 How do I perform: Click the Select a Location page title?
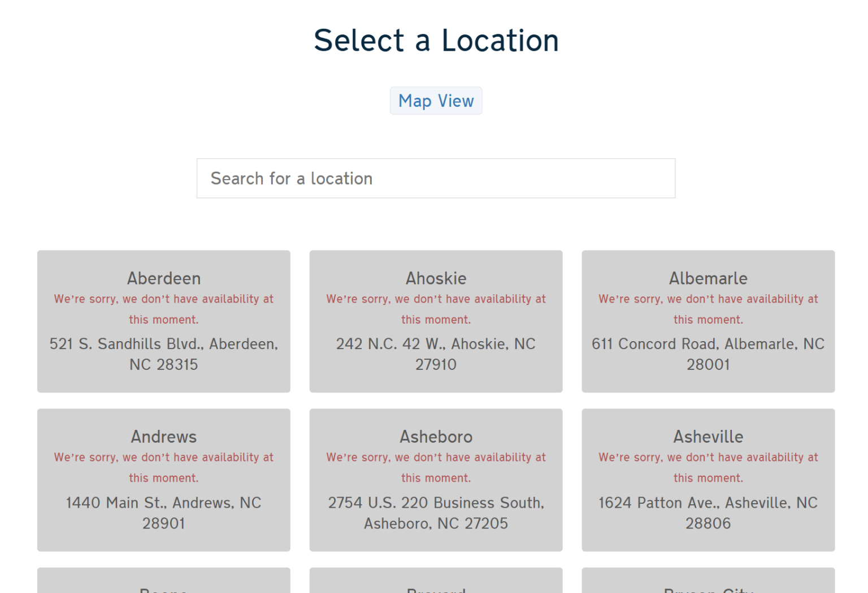[x=436, y=40]
